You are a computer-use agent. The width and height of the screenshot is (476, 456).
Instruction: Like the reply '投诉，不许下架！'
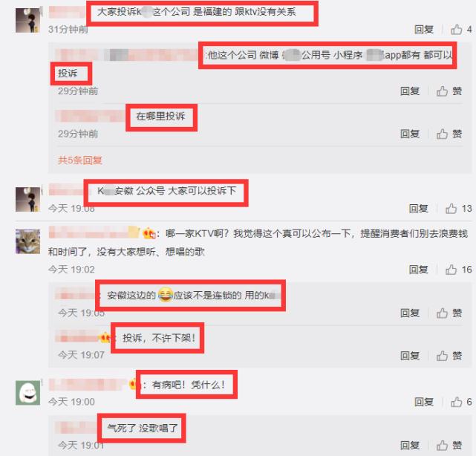coord(449,356)
